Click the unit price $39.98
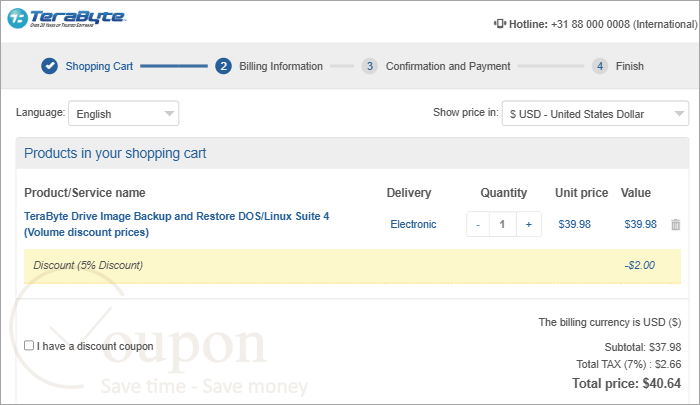 (x=575, y=224)
